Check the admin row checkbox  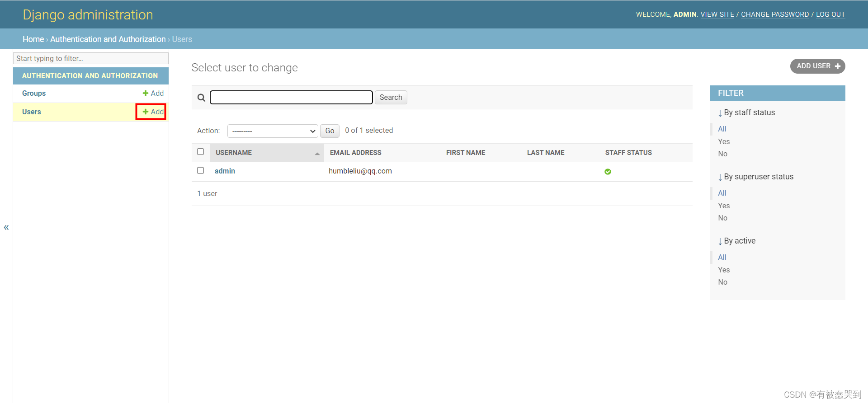point(201,170)
